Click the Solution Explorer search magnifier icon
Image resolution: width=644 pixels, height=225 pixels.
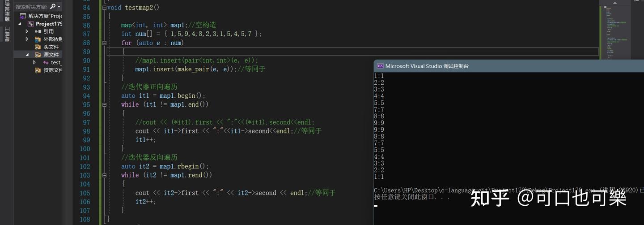tap(52, 7)
